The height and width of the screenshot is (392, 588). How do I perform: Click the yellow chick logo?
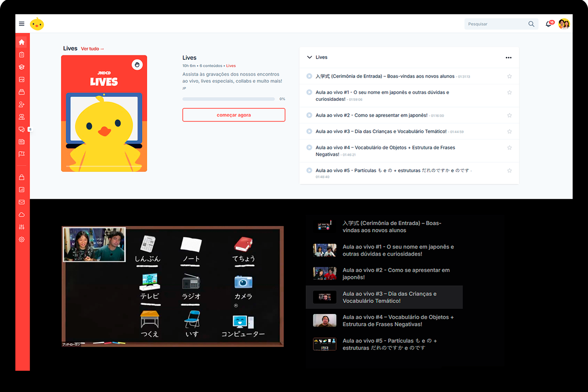tap(37, 24)
